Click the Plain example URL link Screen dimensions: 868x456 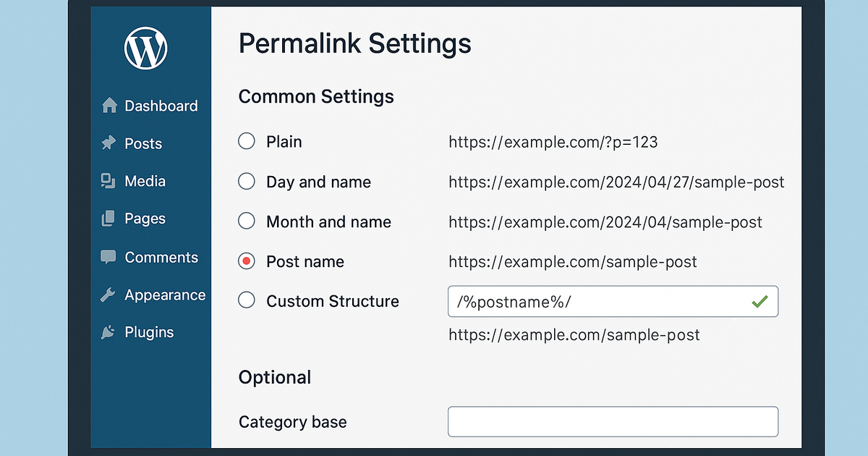click(553, 142)
